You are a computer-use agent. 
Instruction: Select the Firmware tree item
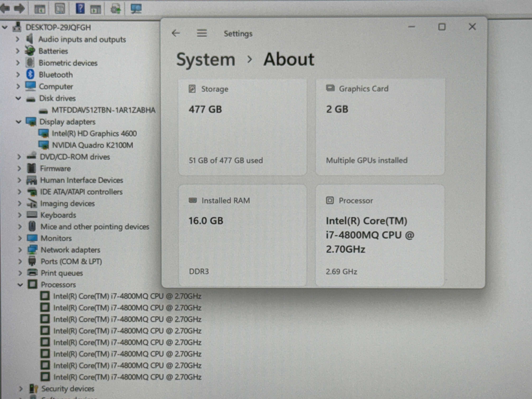tap(55, 169)
